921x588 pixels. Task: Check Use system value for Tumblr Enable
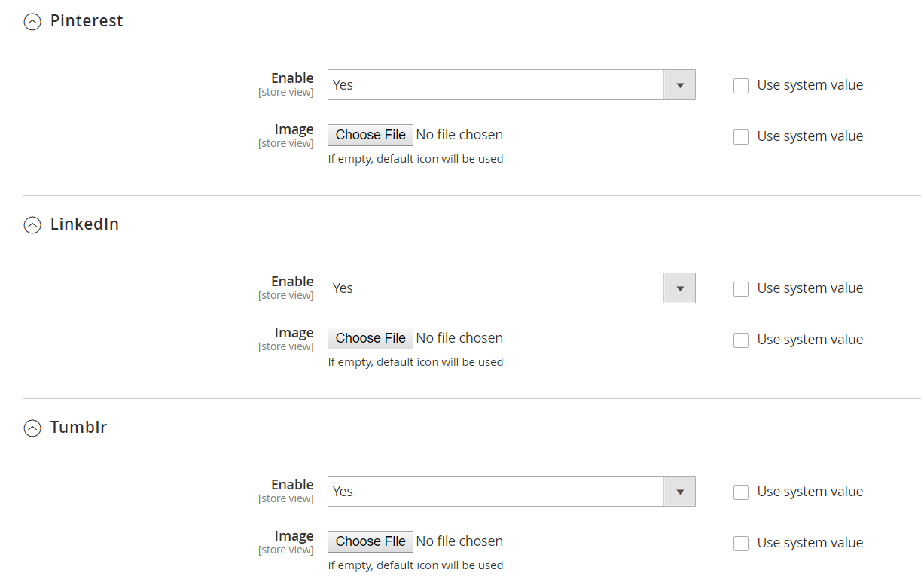pos(741,492)
